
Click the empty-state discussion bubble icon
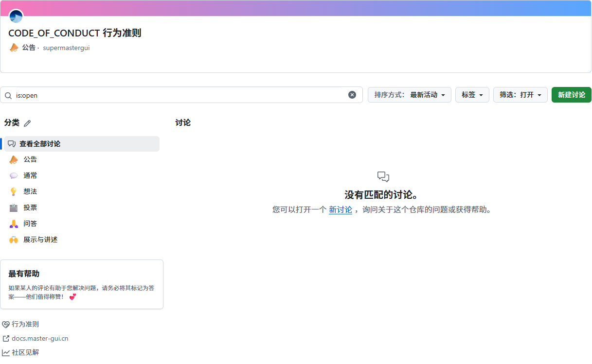point(383,177)
